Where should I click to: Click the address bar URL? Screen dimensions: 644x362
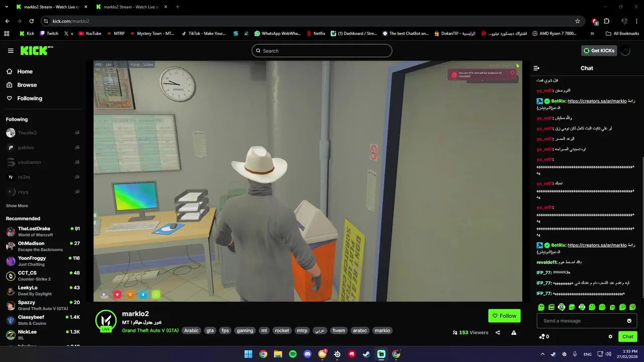71,21
